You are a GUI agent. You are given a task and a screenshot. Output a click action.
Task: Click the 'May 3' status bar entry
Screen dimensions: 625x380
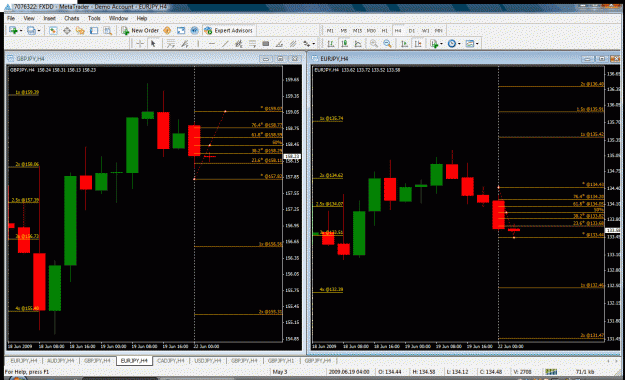pos(280,372)
